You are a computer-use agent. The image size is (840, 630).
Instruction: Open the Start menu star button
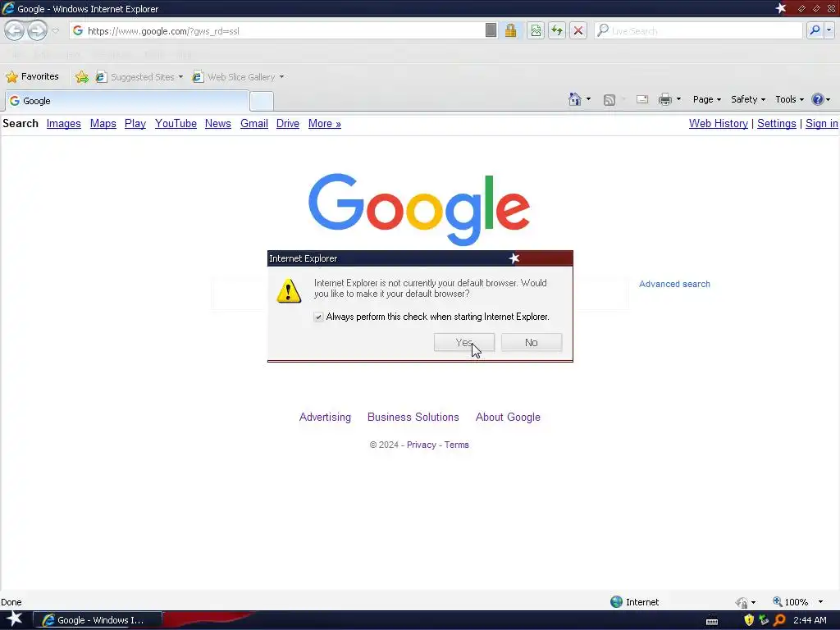(x=14, y=619)
